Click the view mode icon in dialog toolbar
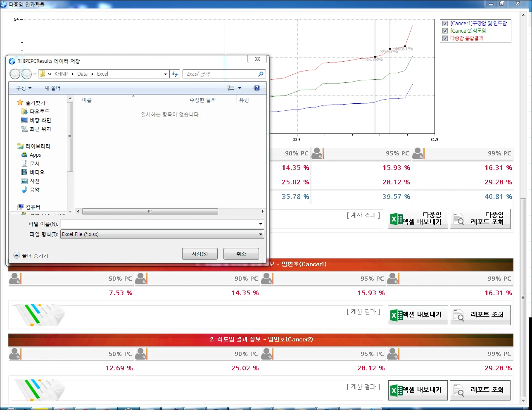This screenshot has height=410, width=532. [x=230, y=88]
